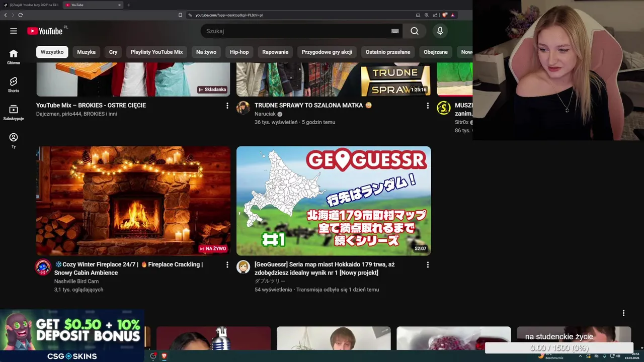This screenshot has height=362, width=644.
Task: Open weather widget in taskbar
Action: pos(551,356)
